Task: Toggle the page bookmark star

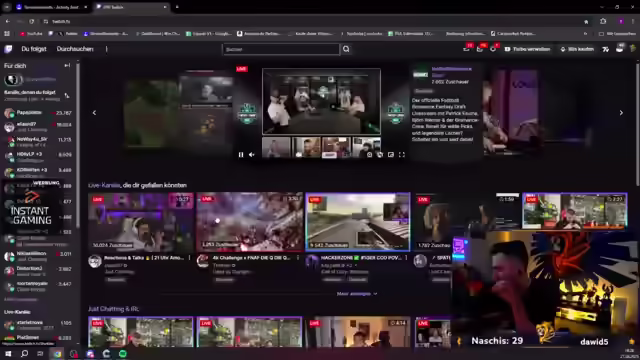Action: coord(586,21)
